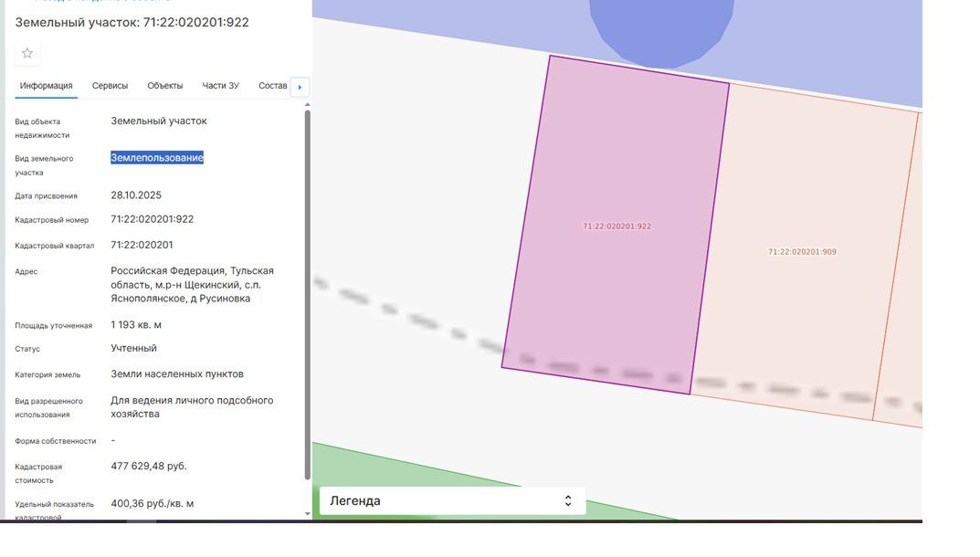Switch to the Сервисы tab
The width and height of the screenshot is (980, 557).
coord(110,86)
